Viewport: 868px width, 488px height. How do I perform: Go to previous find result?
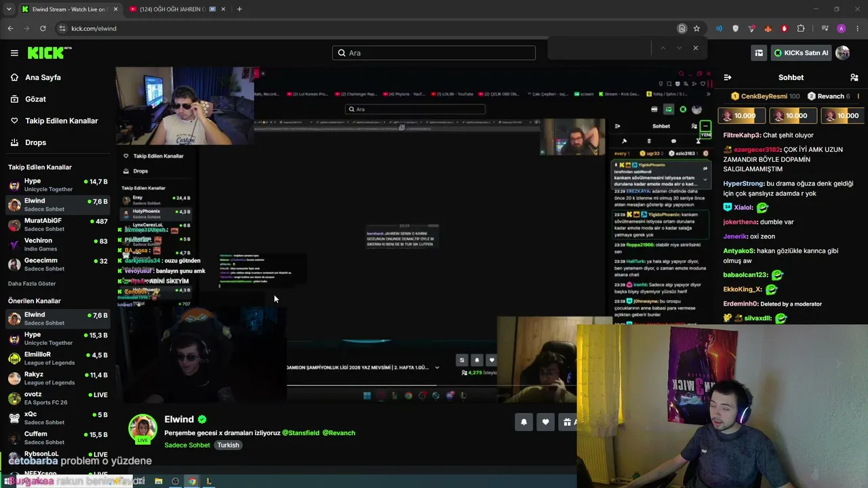click(x=663, y=48)
